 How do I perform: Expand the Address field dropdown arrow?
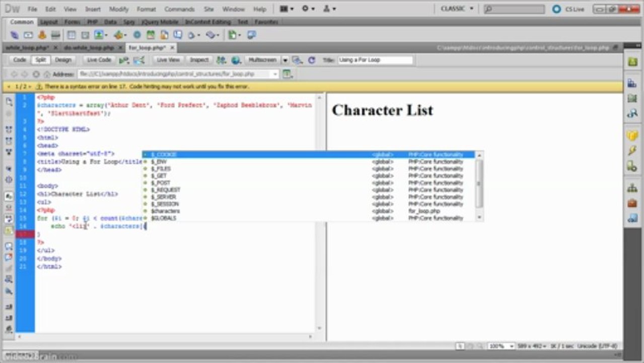[275, 74]
